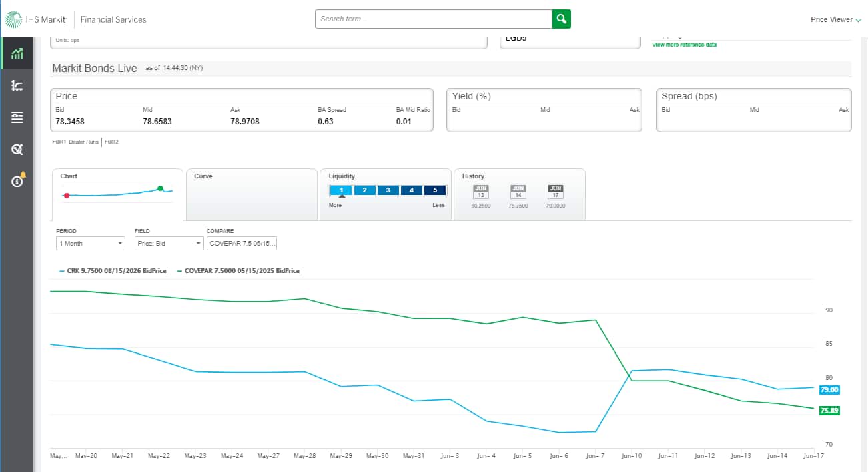Click the red start marker in chart thumbnail
The width and height of the screenshot is (868, 472).
click(66, 196)
